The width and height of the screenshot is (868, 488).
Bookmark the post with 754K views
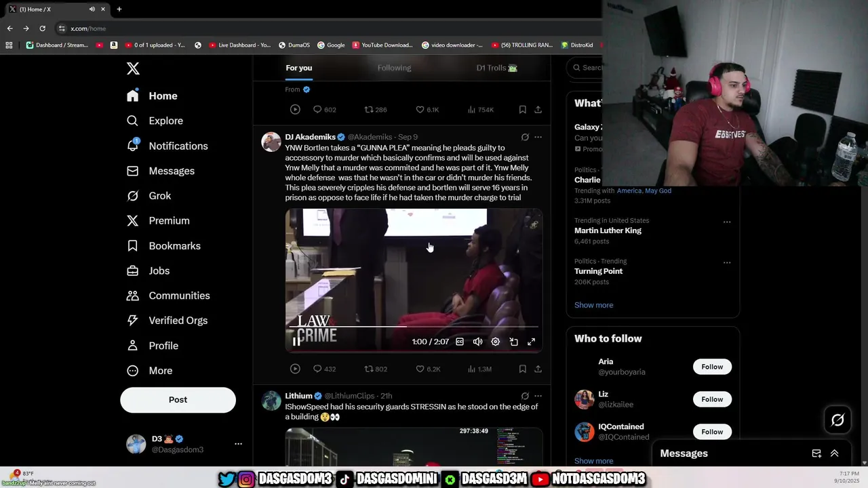pyautogui.click(x=522, y=109)
